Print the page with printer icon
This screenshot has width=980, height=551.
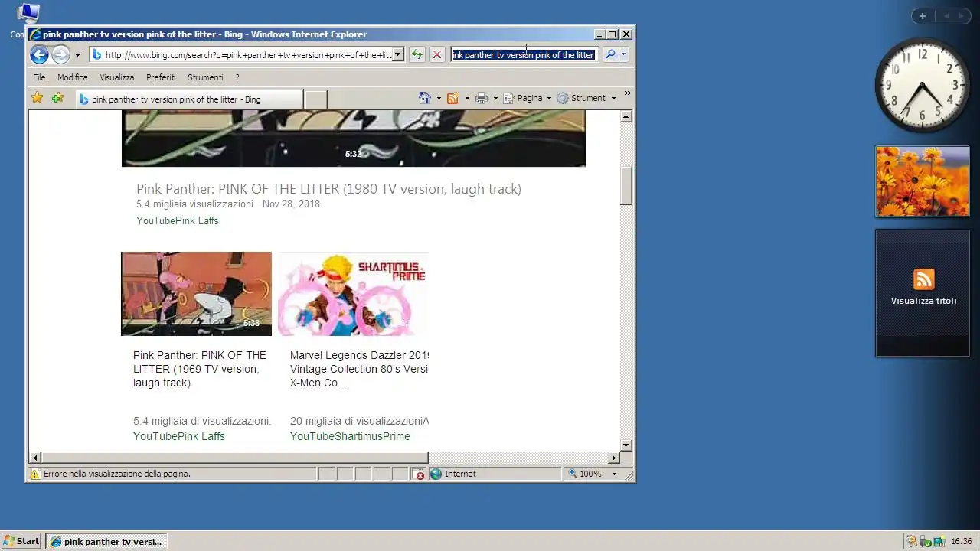(482, 98)
